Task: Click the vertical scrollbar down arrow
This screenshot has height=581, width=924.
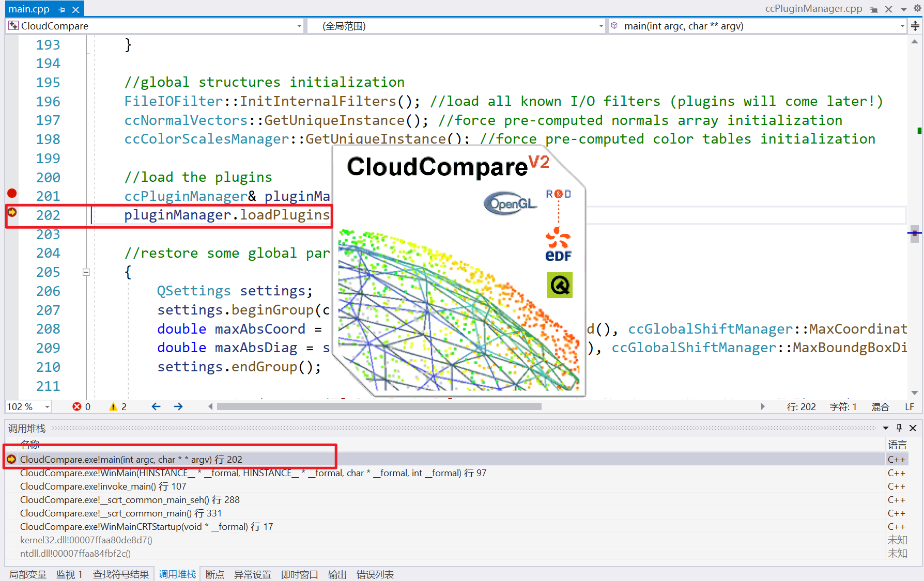Action: pos(915,393)
